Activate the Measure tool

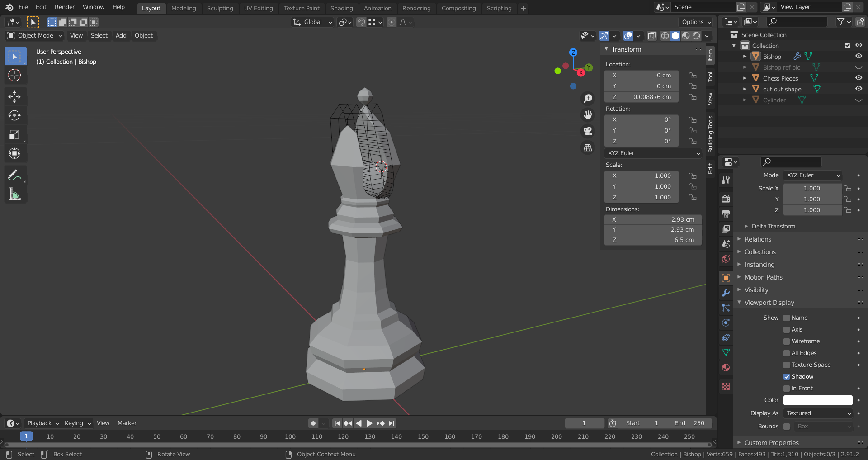pyautogui.click(x=14, y=194)
